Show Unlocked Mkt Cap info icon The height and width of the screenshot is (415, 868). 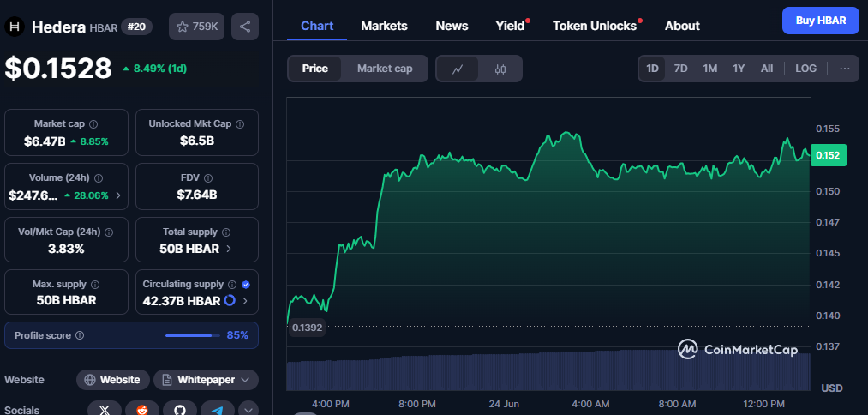tap(240, 124)
